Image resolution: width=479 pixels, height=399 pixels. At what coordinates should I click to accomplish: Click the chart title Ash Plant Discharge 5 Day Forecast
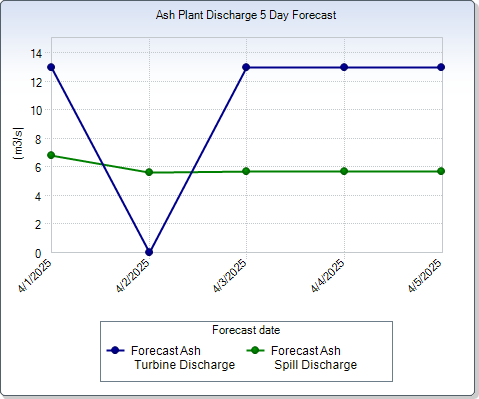[246, 15]
